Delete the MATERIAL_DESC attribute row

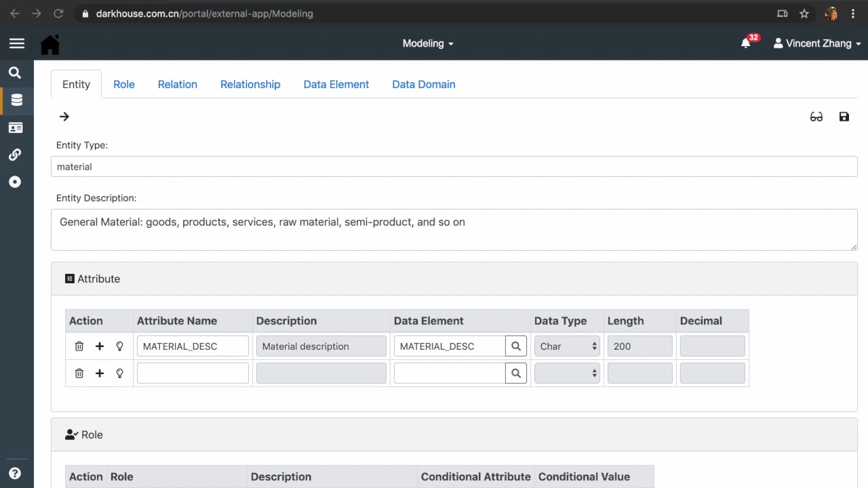(79, 346)
